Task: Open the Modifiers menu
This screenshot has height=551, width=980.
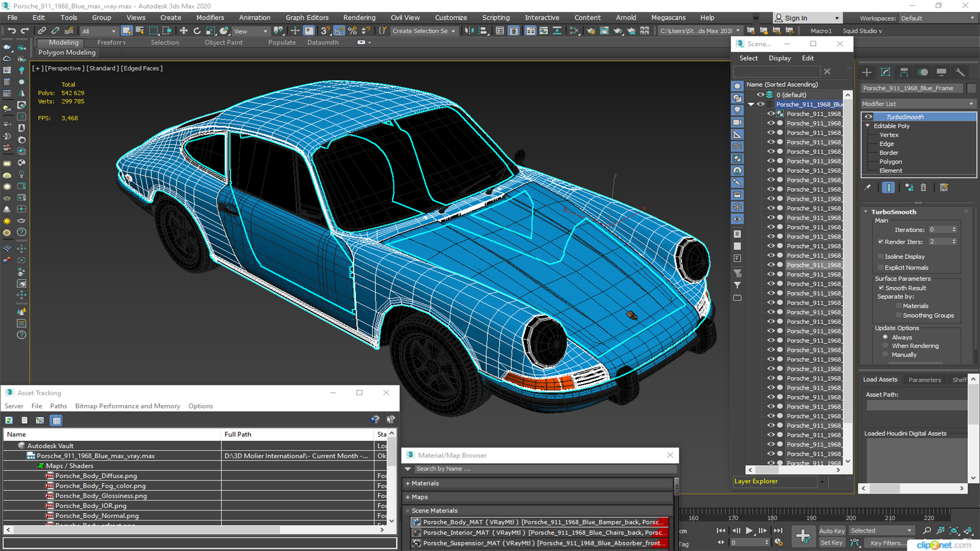Action: coord(210,17)
